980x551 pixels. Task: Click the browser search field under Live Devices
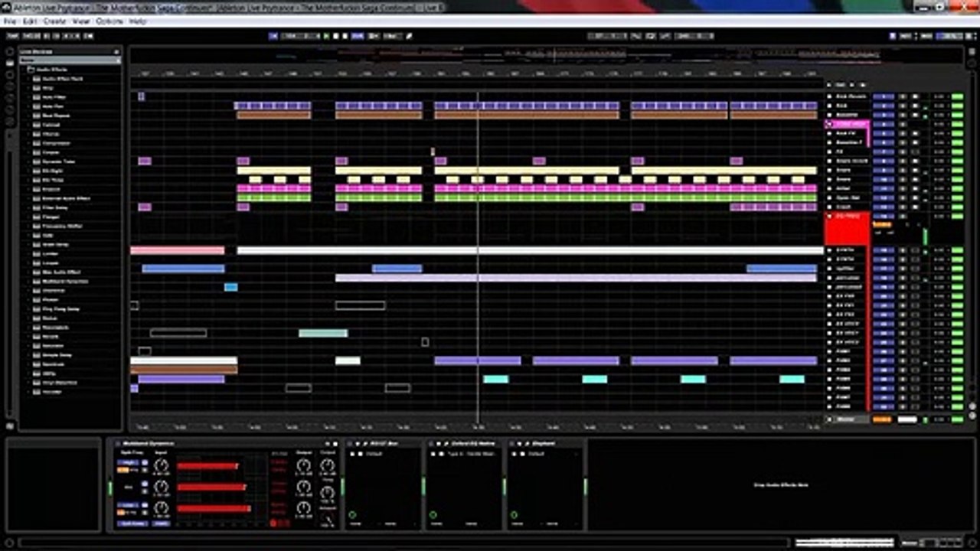click(x=70, y=60)
